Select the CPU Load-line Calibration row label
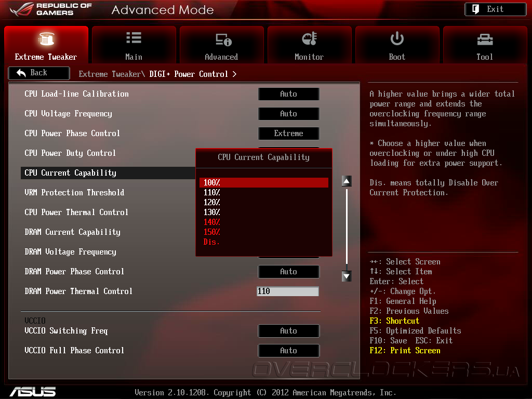532x399 pixels. pos(77,94)
